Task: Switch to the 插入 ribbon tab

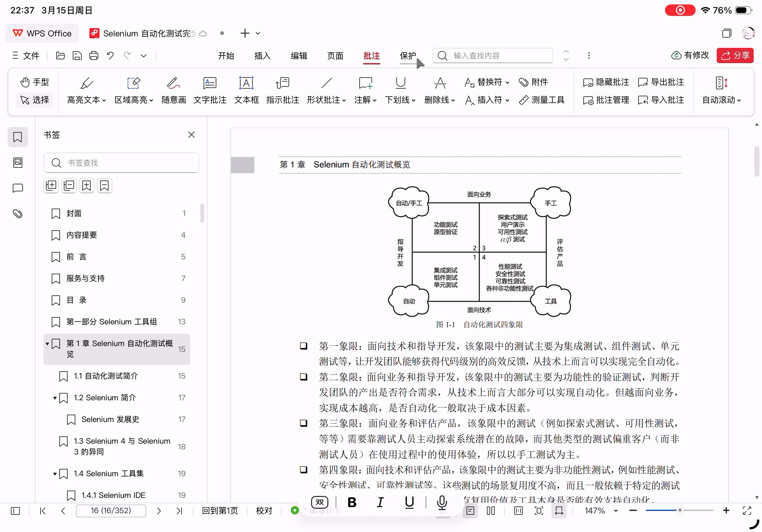Action: [262, 56]
